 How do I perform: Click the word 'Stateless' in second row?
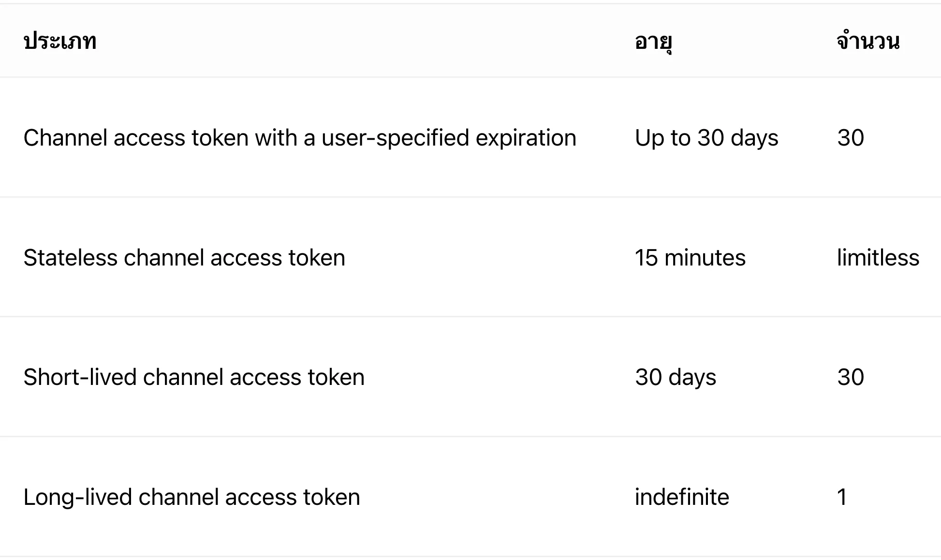(71, 258)
